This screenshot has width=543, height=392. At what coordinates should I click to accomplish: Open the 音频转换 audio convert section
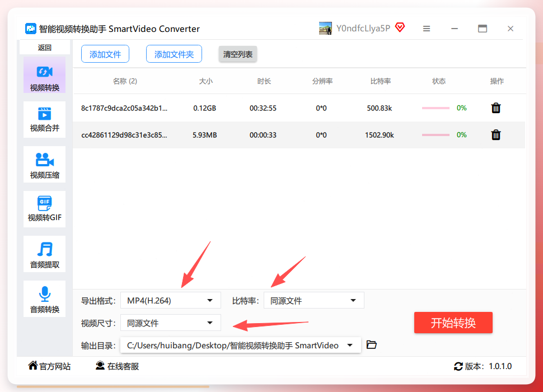(x=44, y=298)
